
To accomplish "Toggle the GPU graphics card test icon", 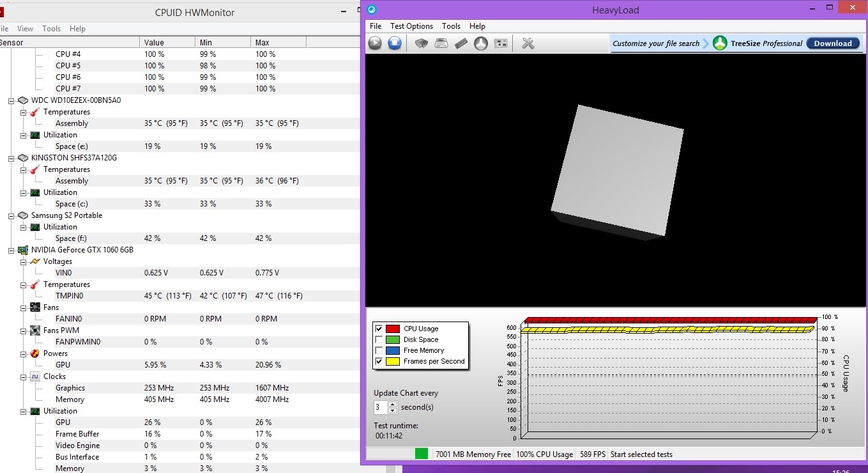I will [x=501, y=43].
